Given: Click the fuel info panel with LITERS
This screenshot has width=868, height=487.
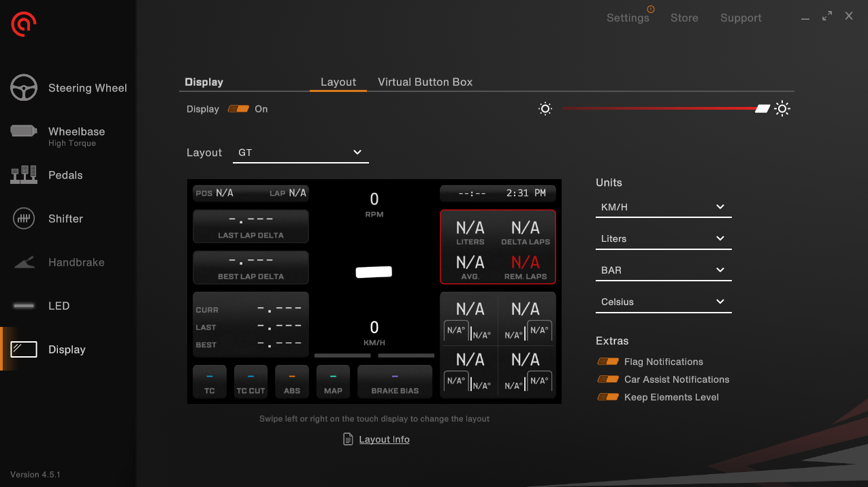Looking at the screenshot, I should click(498, 247).
